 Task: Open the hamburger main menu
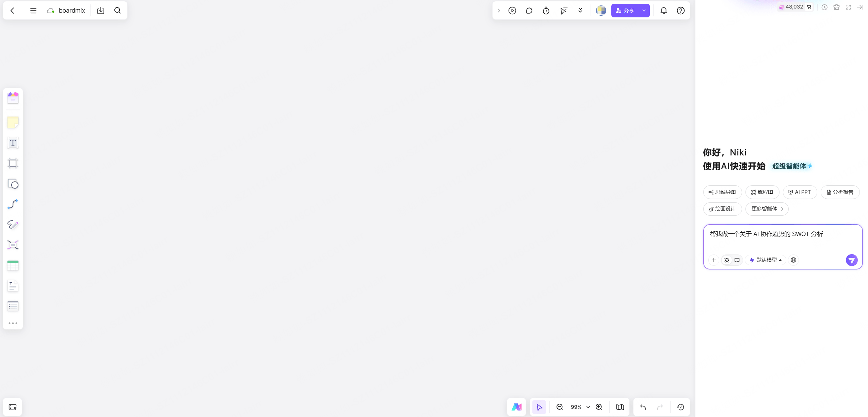33,11
